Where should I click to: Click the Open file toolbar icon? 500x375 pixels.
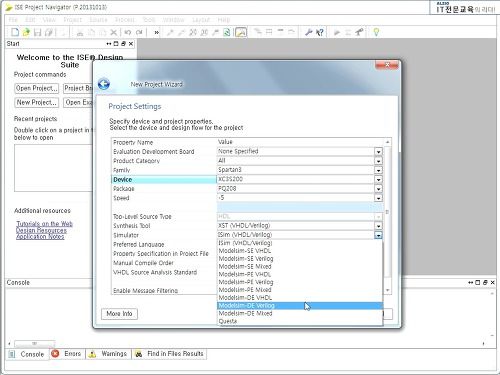[26, 32]
